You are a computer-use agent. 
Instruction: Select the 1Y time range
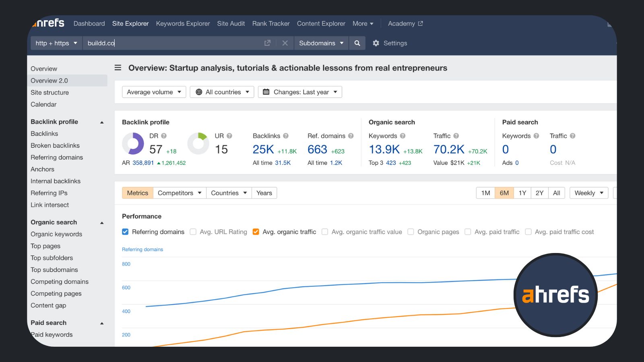pyautogui.click(x=522, y=193)
